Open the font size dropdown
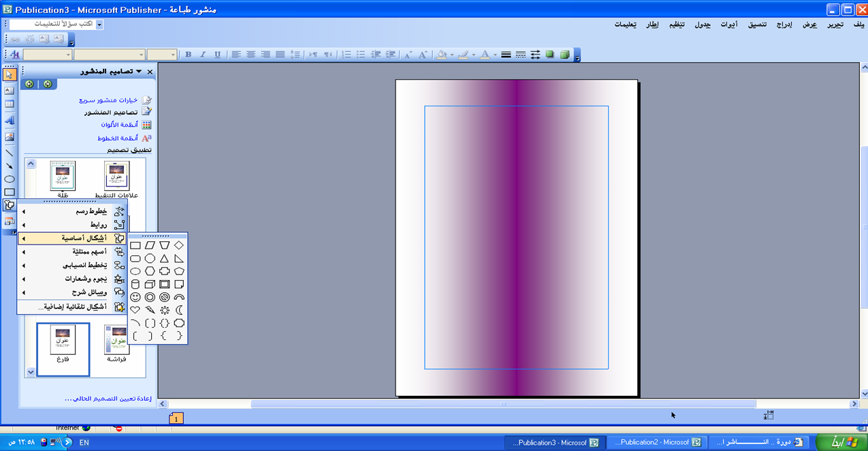 [173, 55]
